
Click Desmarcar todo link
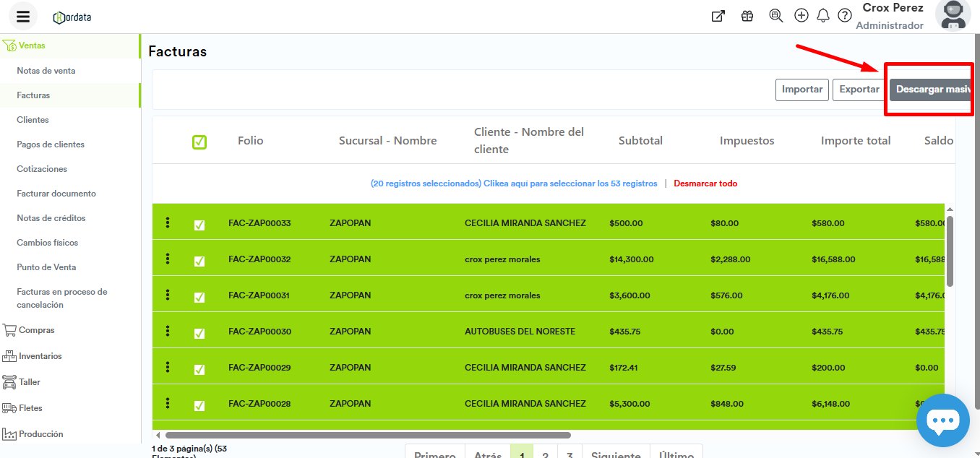705,183
